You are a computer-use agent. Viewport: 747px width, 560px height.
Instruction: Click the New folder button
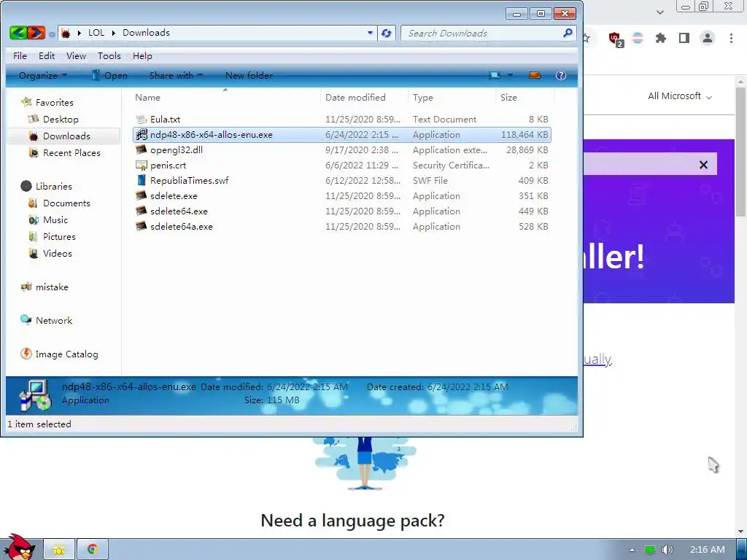coord(249,75)
